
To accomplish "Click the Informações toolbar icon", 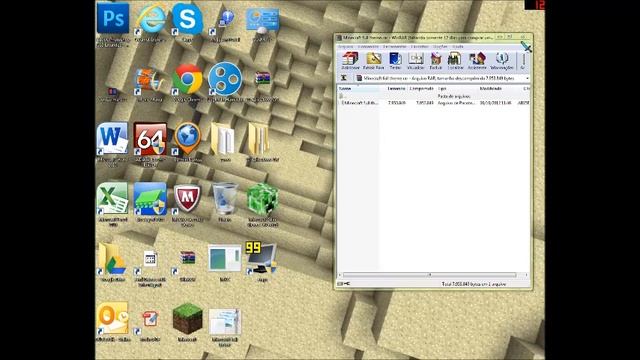I will coord(502,61).
